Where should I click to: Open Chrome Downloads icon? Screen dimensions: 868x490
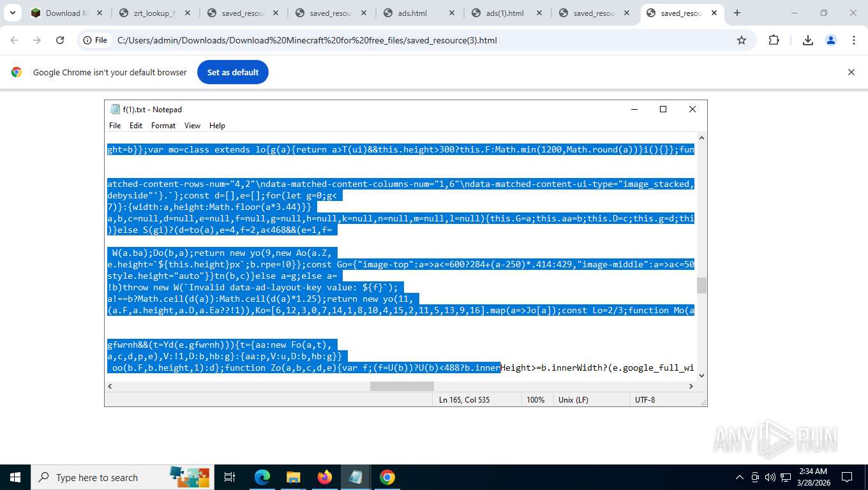807,40
